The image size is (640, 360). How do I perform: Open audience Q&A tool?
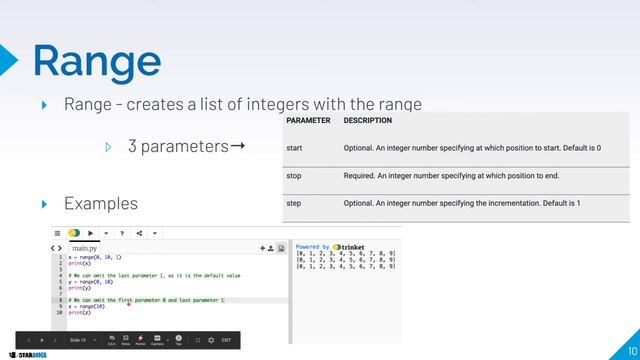[112, 340]
